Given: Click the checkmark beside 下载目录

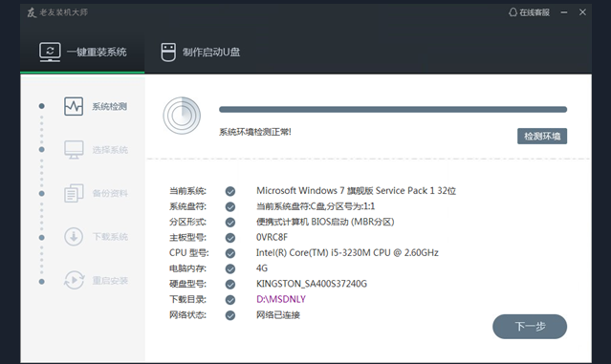Looking at the screenshot, I should (230, 300).
